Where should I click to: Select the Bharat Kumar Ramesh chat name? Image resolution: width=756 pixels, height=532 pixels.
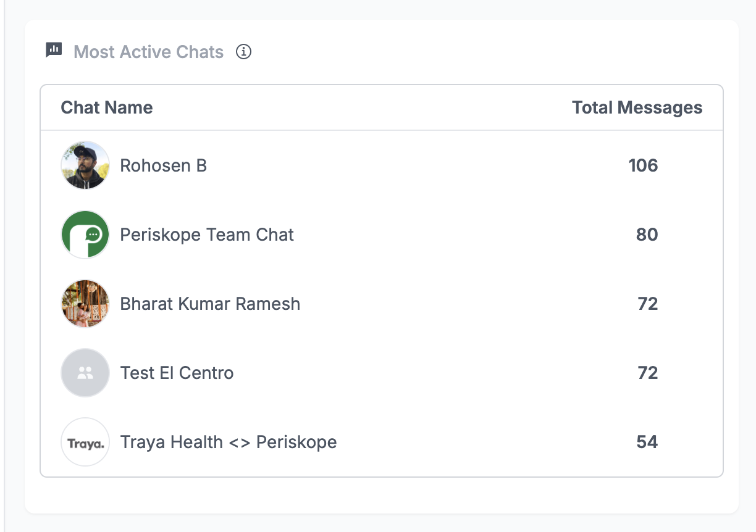(x=210, y=304)
